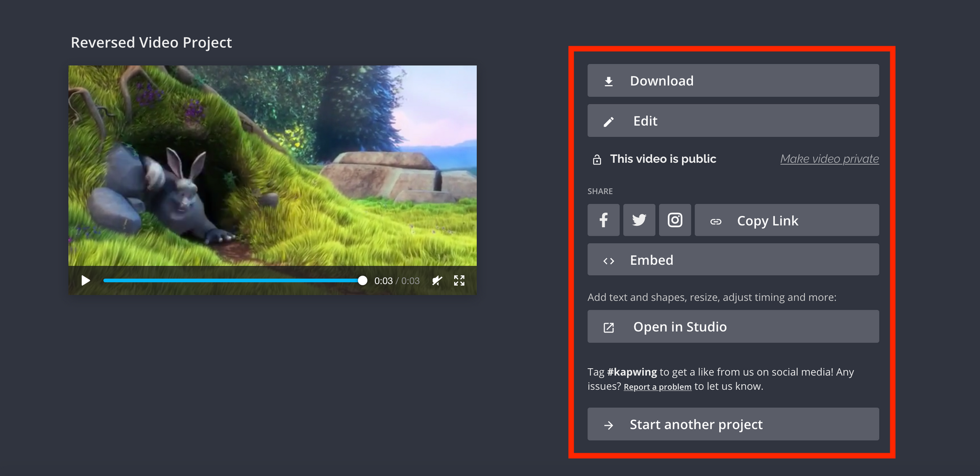Open the video in Studio
The height and width of the screenshot is (476, 980).
733,327
